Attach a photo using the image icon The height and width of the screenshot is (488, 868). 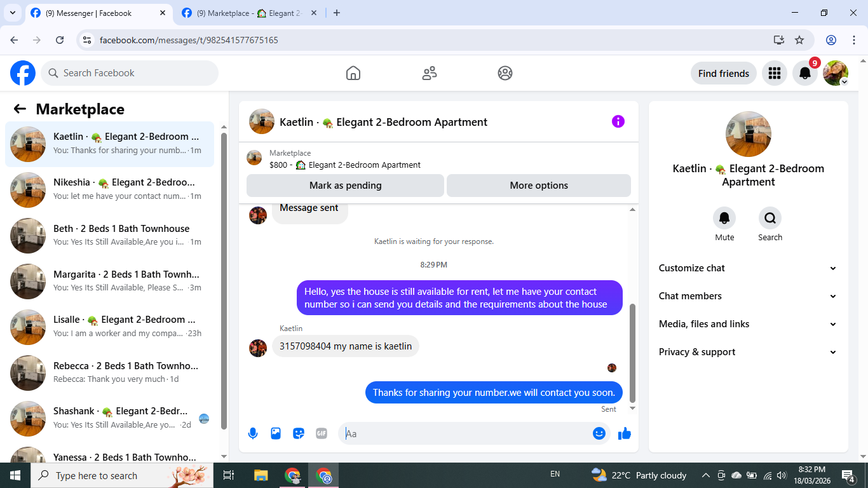click(276, 433)
